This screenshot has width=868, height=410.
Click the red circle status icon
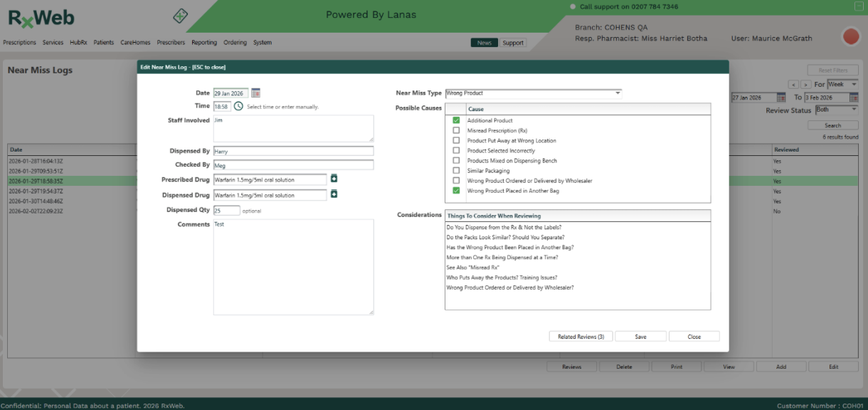850,37
